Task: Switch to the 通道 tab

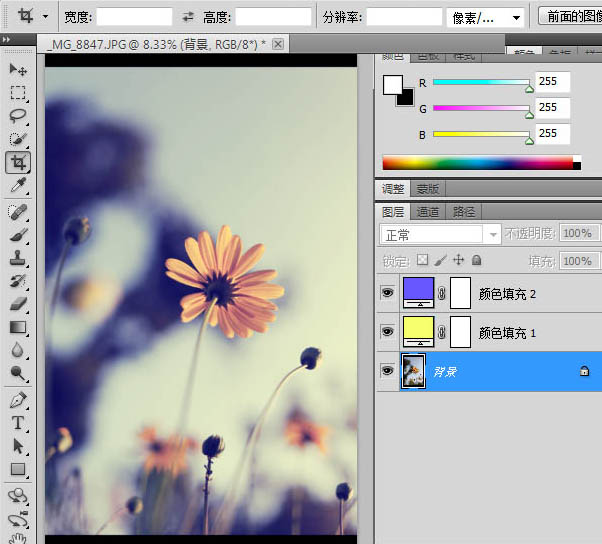Action: 428,212
